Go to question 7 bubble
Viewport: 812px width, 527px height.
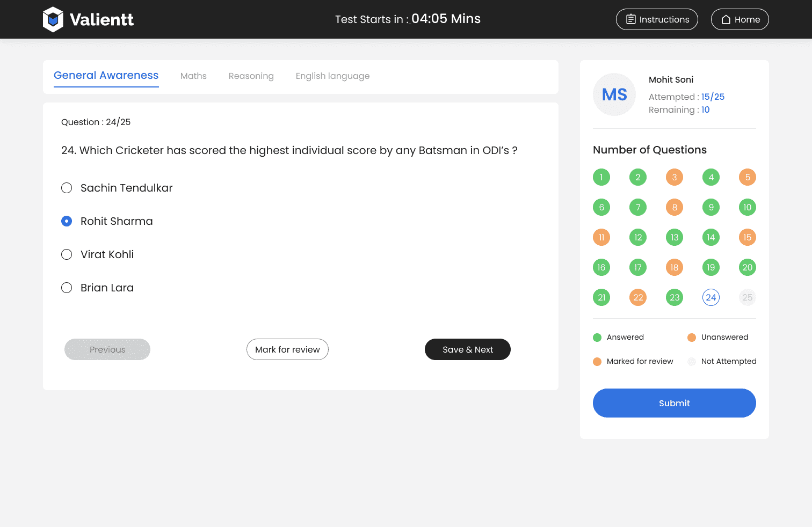[x=638, y=207]
